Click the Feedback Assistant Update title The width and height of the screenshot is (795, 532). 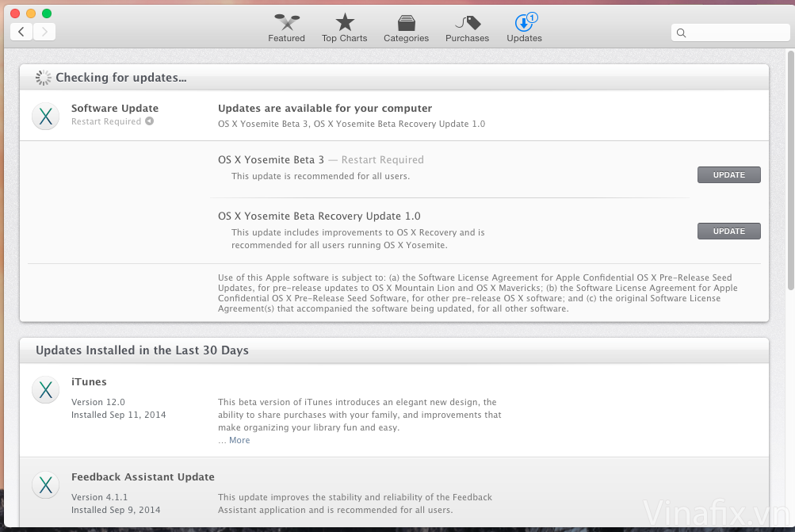click(143, 477)
